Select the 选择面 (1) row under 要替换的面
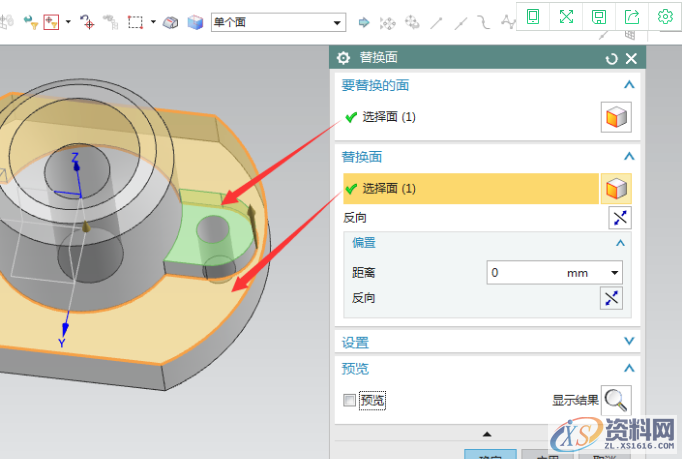Viewport: 682px width, 459px height. [470, 117]
